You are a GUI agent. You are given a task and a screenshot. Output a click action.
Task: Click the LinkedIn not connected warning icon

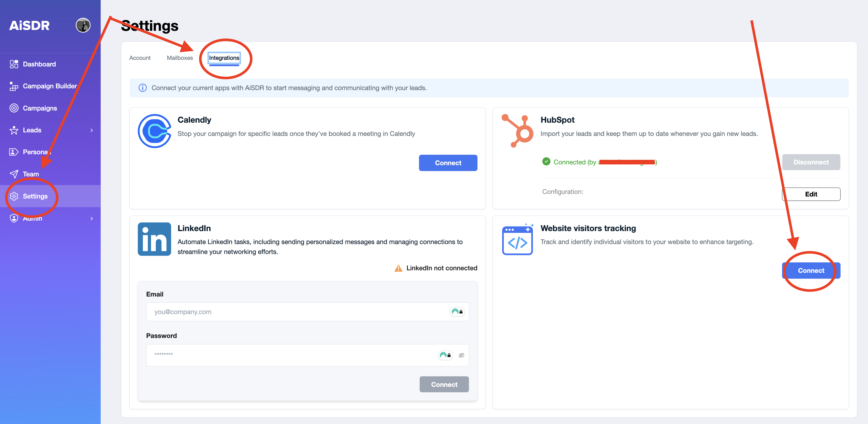[x=398, y=268]
